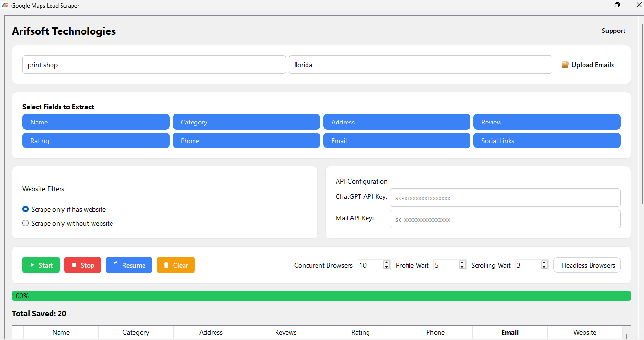The width and height of the screenshot is (644, 340).
Task: Increase Scrolling Wait with up arrow
Action: tap(544, 262)
